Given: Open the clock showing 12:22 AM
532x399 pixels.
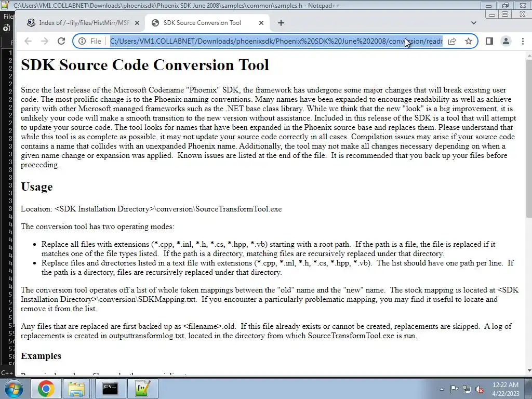Looking at the screenshot, I should (x=506, y=389).
